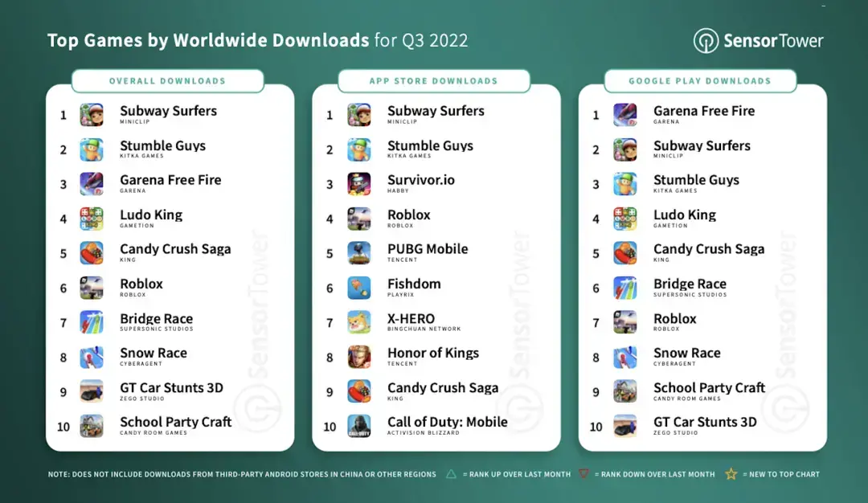Viewport: 868px width, 503px height.
Task: Click Bridge Race icon in Overall Downloads
Action: pyautogui.click(x=92, y=322)
